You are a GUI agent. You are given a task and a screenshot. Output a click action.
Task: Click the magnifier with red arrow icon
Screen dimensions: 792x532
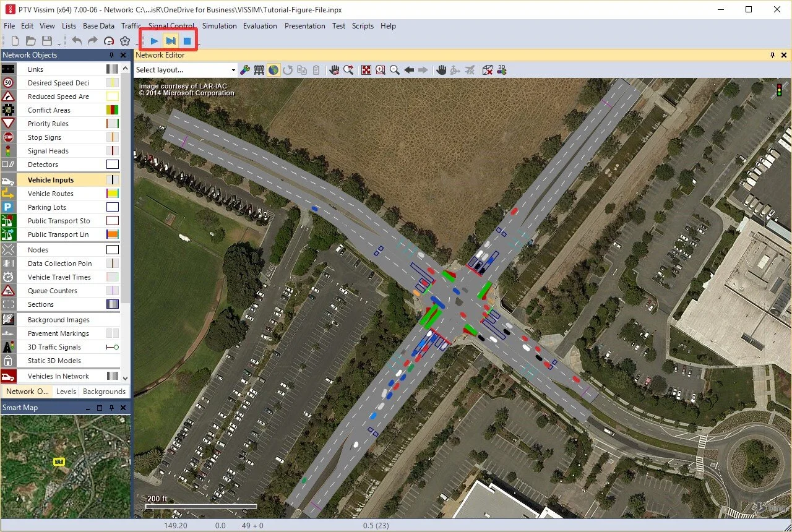[349, 70]
